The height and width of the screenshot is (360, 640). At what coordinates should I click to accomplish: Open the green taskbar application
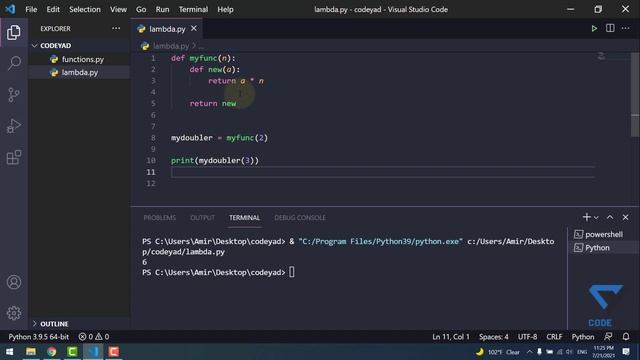point(72,351)
